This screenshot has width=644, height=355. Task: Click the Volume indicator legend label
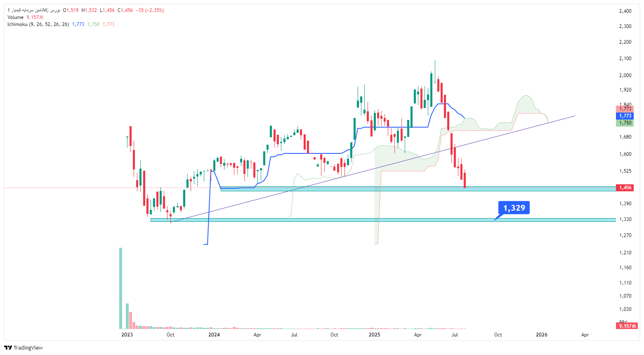pyautogui.click(x=16, y=17)
